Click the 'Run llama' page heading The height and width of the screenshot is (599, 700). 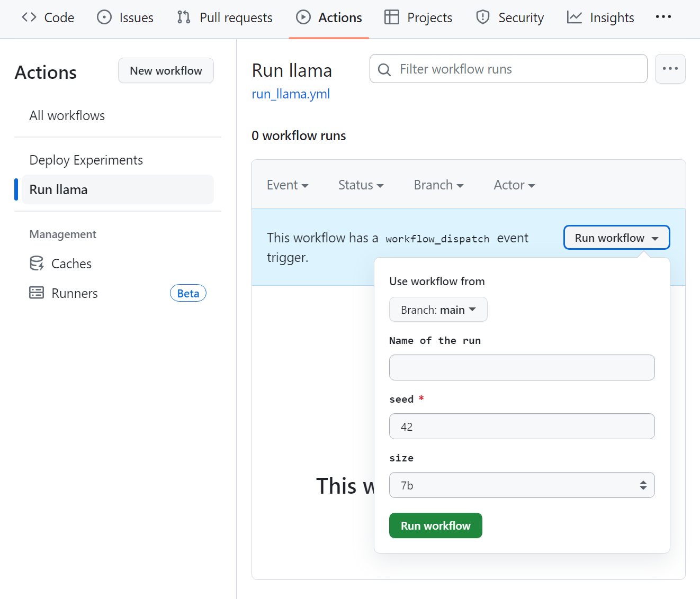(292, 70)
